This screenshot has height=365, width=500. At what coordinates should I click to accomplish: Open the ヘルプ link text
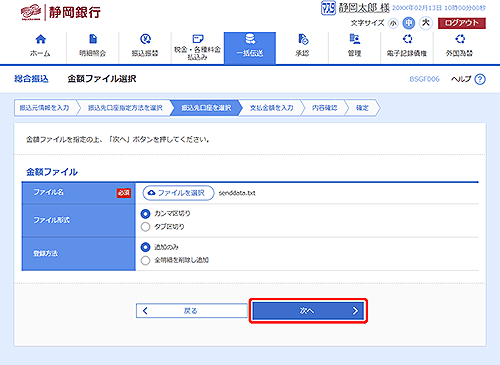click(x=461, y=79)
